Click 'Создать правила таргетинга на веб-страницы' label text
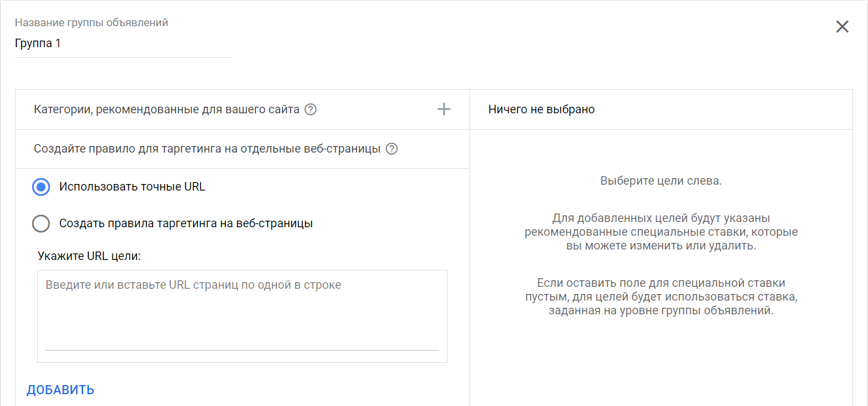 pos(186,223)
